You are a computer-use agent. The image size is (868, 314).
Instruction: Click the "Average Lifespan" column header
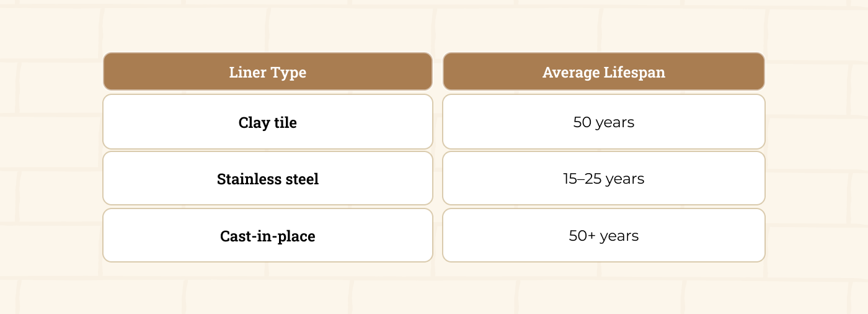point(603,72)
